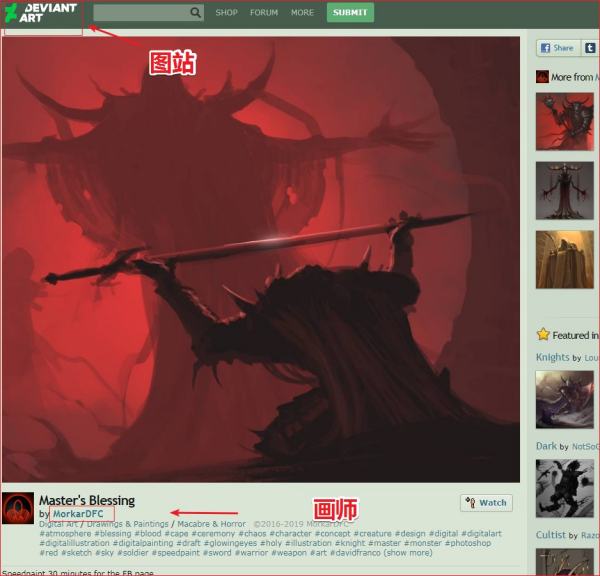Viewport: 600px width, 576px height.
Task: Click the #sketch tag
Action: point(77,553)
